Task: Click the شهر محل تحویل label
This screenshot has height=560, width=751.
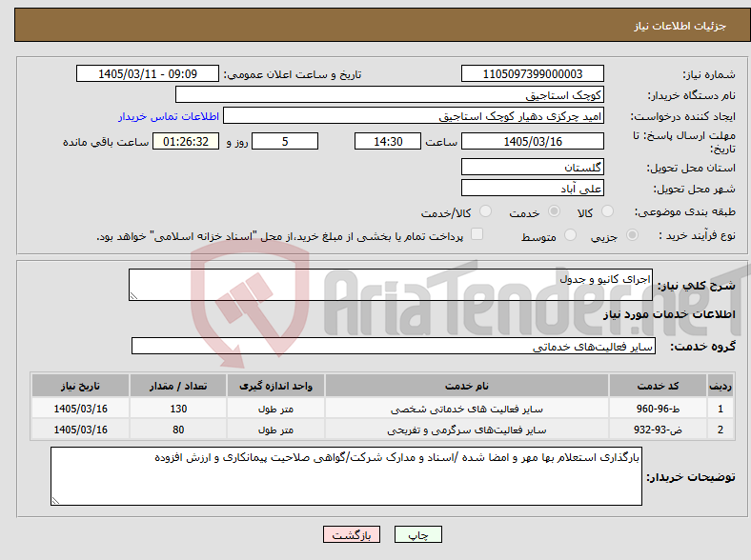Action: pos(694,189)
